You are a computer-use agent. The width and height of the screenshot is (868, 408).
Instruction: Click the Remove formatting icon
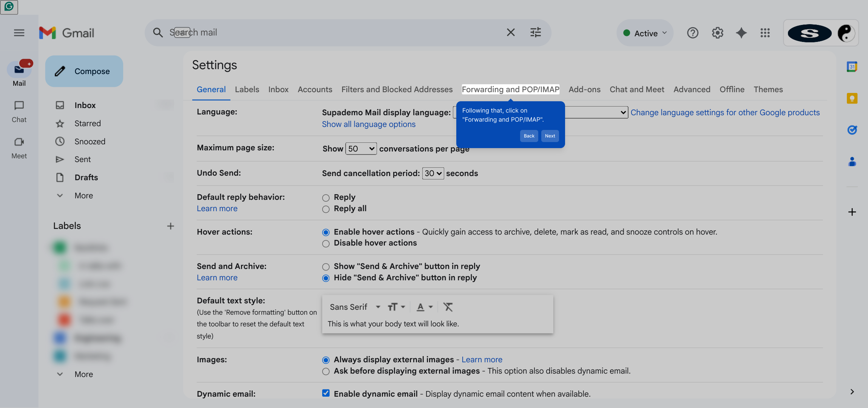coord(448,307)
